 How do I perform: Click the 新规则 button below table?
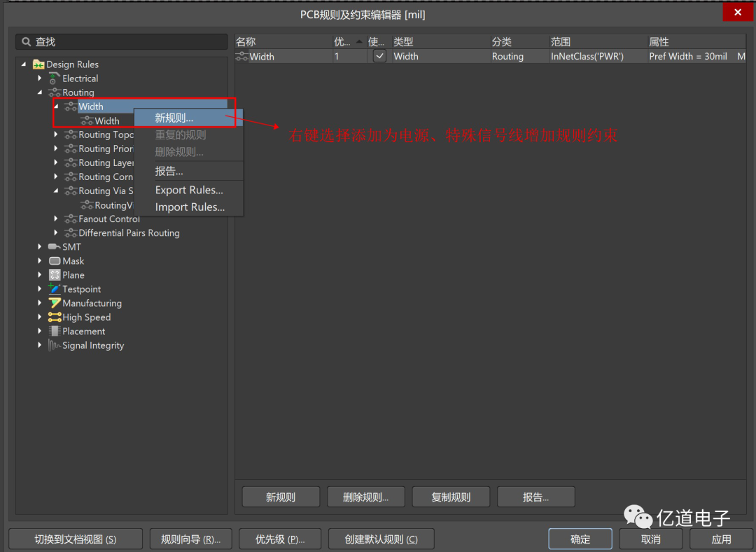pos(281,497)
